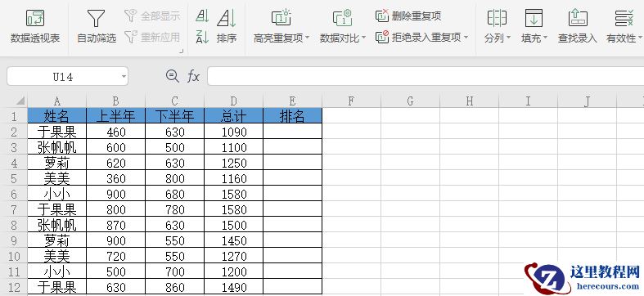Click the 有效性 data validation icon
The height and width of the screenshot is (296, 644).
624,19
